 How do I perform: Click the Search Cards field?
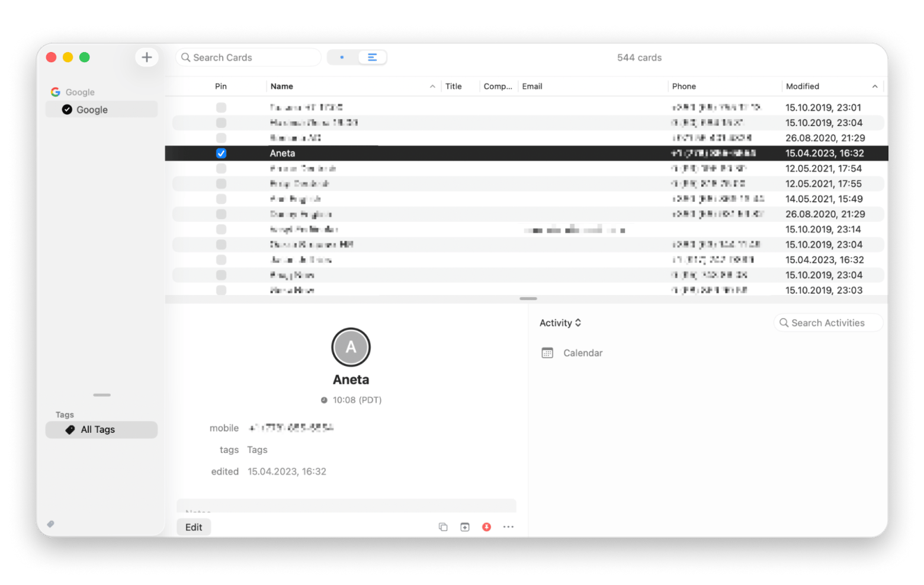(248, 57)
